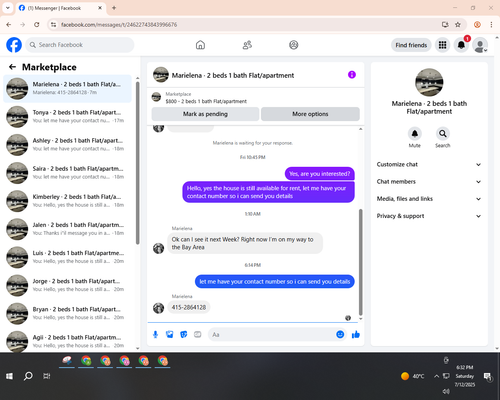Click the conversation list scrollbar
Screen dimensions: 500x400
tap(137, 163)
